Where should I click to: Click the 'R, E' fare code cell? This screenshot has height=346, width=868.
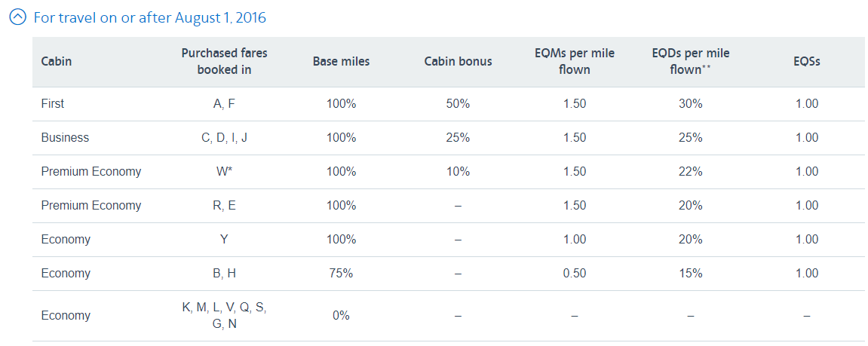click(x=224, y=205)
